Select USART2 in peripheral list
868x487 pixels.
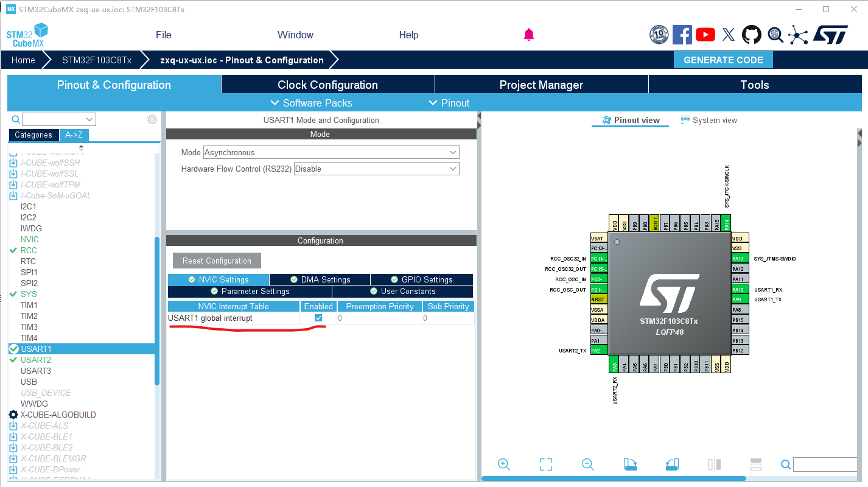pyautogui.click(x=36, y=360)
